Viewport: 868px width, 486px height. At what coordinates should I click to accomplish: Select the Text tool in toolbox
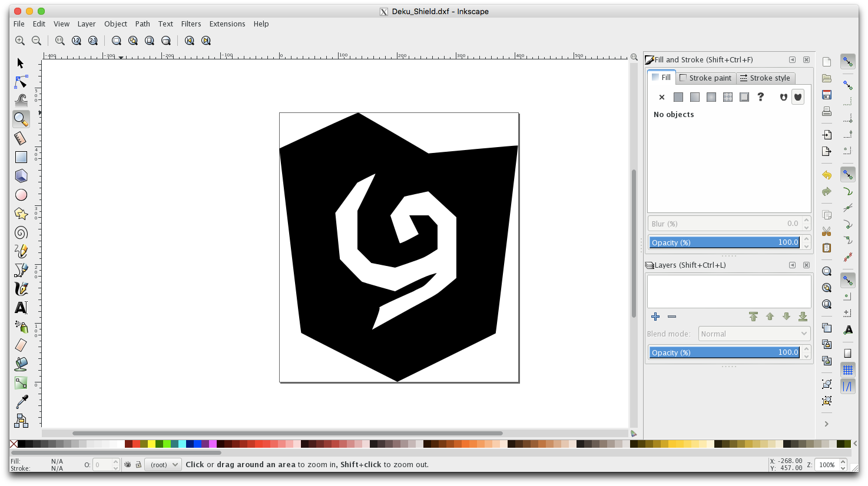tap(21, 308)
